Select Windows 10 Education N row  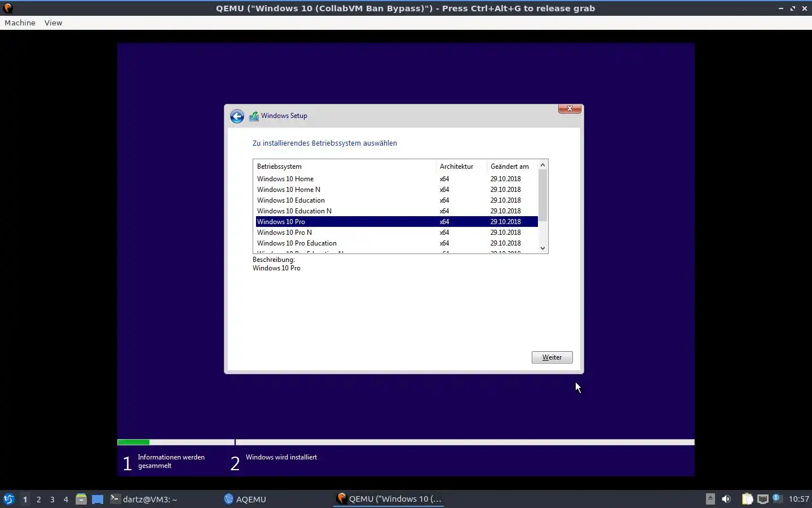pos(396,211)
